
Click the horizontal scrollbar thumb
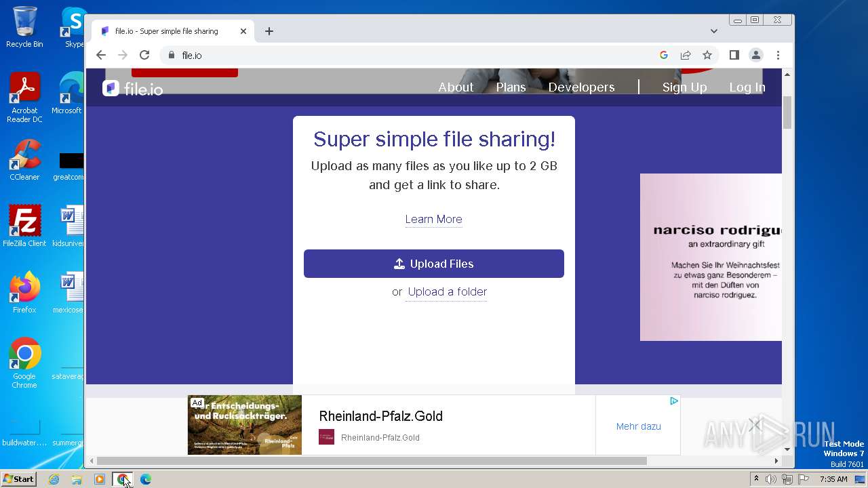[x=372, y=461]
